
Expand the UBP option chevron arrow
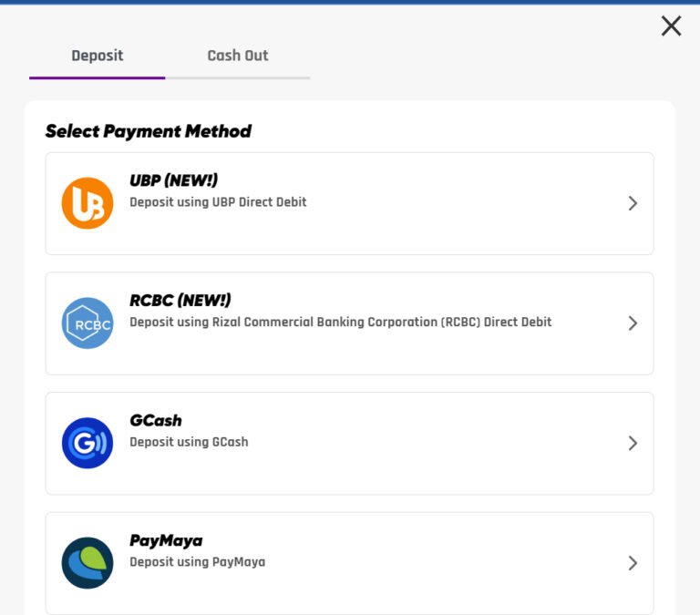633,203
